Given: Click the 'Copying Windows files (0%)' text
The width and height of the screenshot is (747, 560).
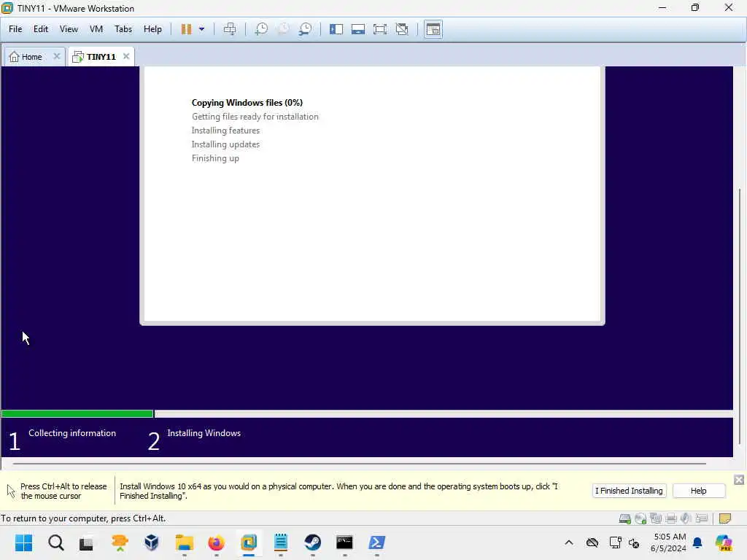Looking at the screenshot, I should 247,103.
